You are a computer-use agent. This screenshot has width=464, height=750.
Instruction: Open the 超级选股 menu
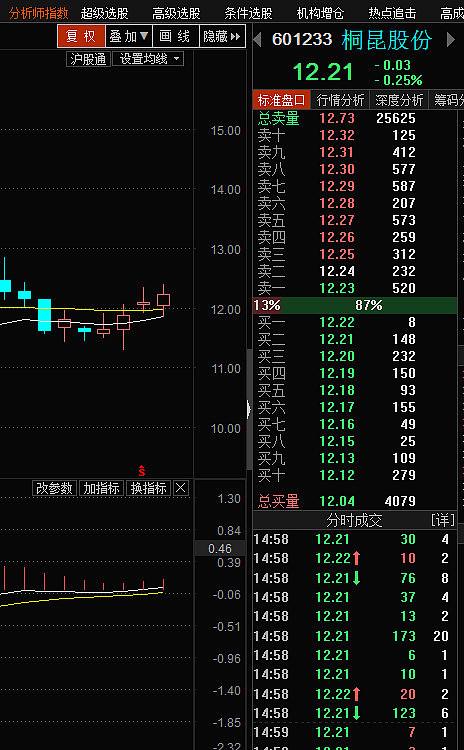[105, 13]
